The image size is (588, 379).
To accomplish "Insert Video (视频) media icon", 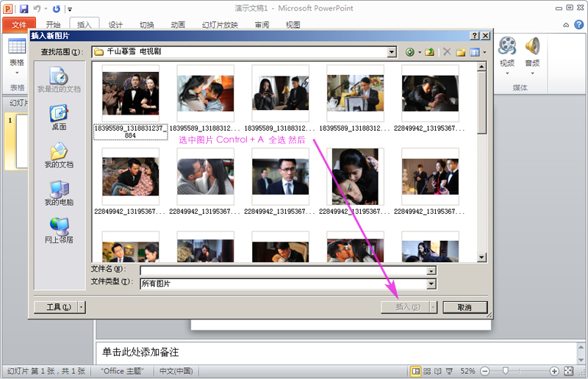I will [x=507, y=53].
